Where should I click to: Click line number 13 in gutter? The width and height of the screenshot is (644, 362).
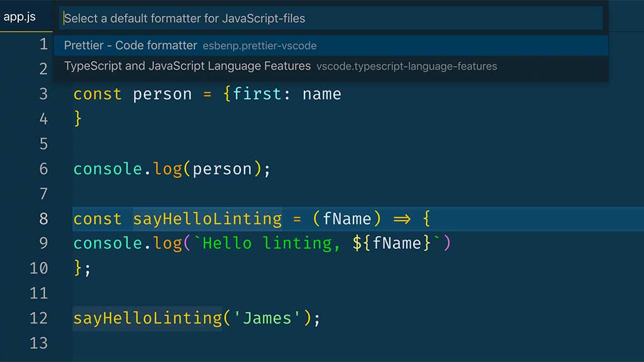click(38, 343)
